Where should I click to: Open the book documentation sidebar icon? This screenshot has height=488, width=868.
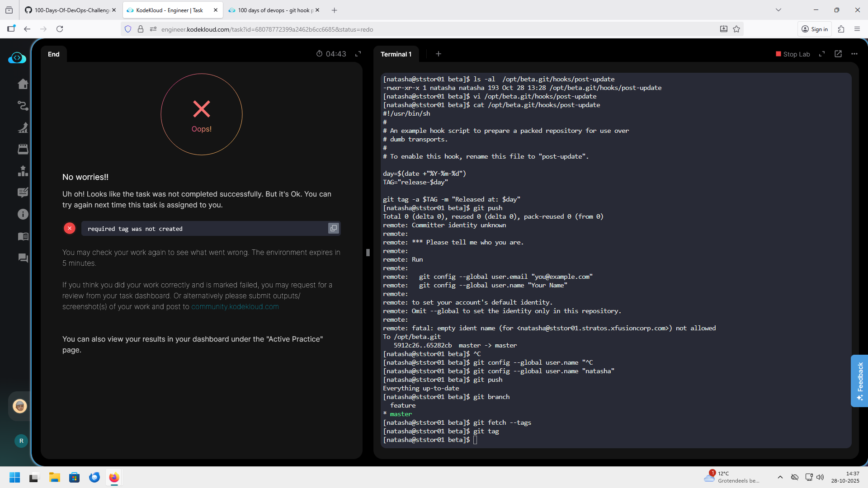click(x=23, y=236)
